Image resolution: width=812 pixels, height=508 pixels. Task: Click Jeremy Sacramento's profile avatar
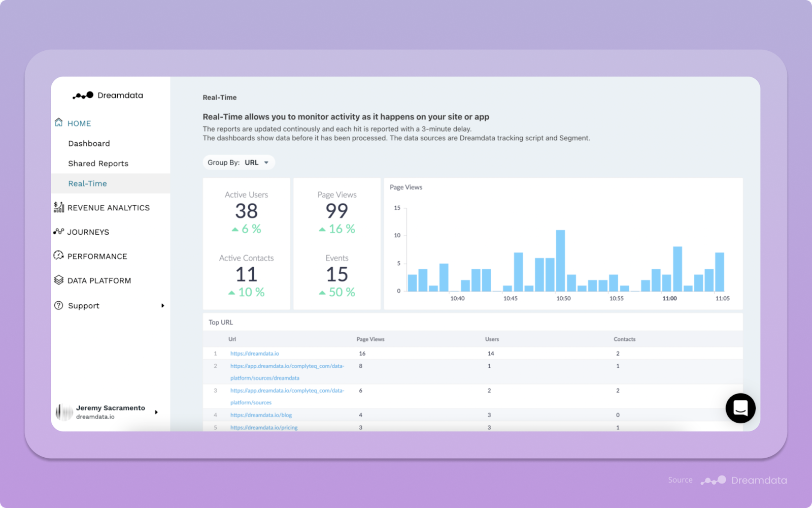63,412
